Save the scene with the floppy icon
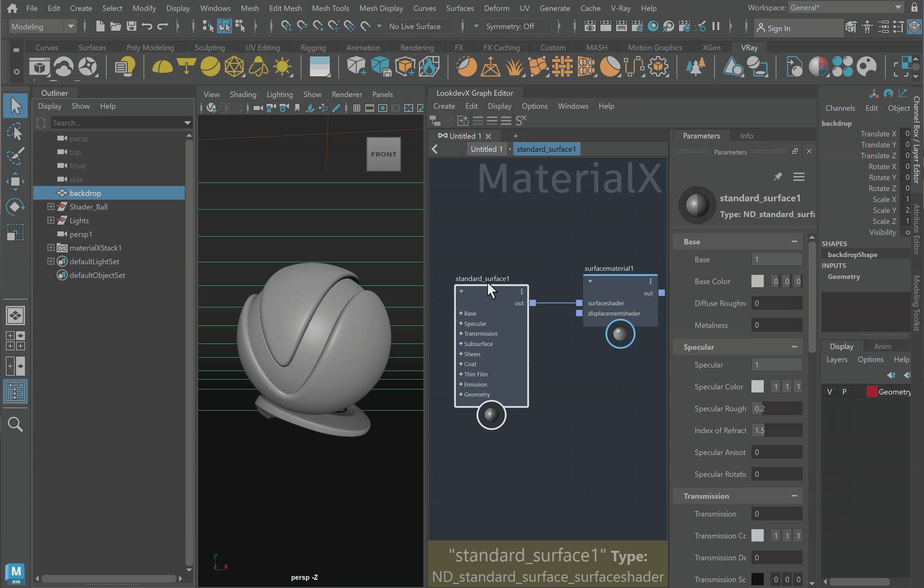Viewport: 924px width, 588px height. pyautogui.click(x=131, y=26)
